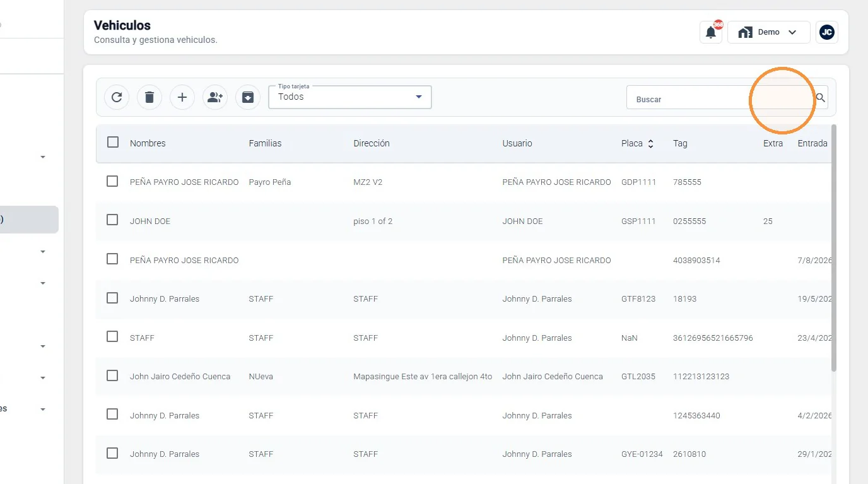Screen dimensions: 868x484
Task: Click the 'NUeva' family cell
Action: (x=262, y=377)
